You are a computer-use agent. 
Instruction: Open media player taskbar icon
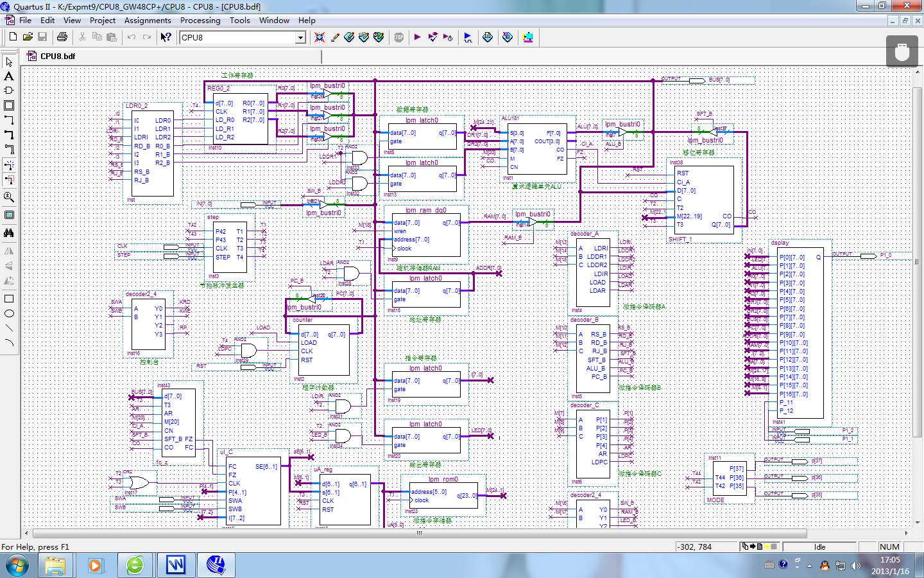tap(96, 566)
